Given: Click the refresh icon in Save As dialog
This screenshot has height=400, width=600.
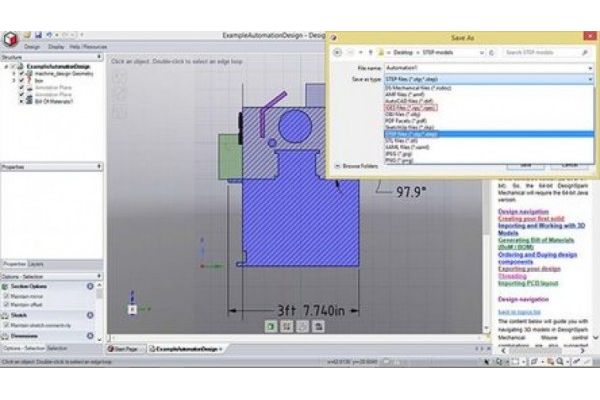Looking at the screenshot, I should 492,53.
